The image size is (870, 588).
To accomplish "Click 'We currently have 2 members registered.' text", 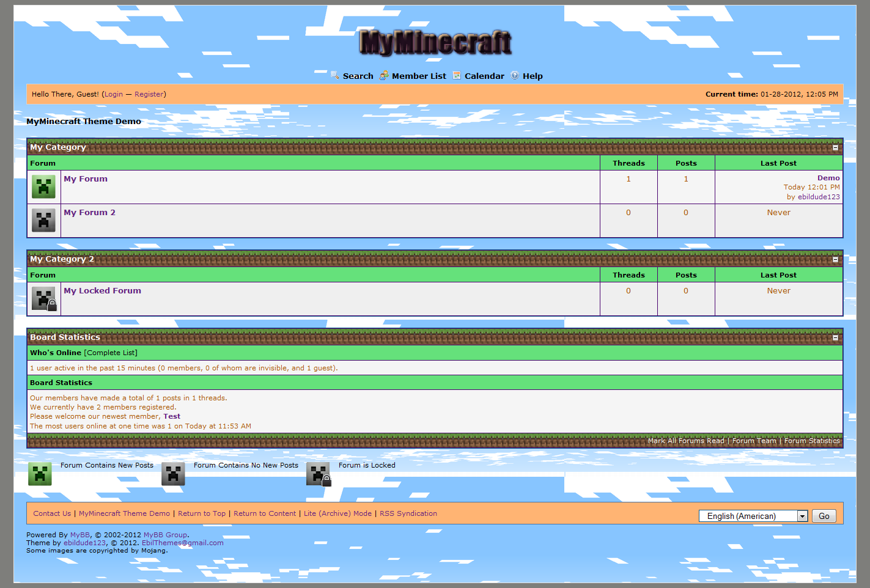I will click(x=103, y=407).
